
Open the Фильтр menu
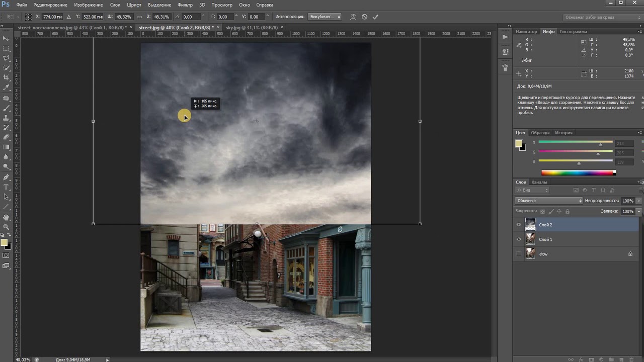[185, 5]
